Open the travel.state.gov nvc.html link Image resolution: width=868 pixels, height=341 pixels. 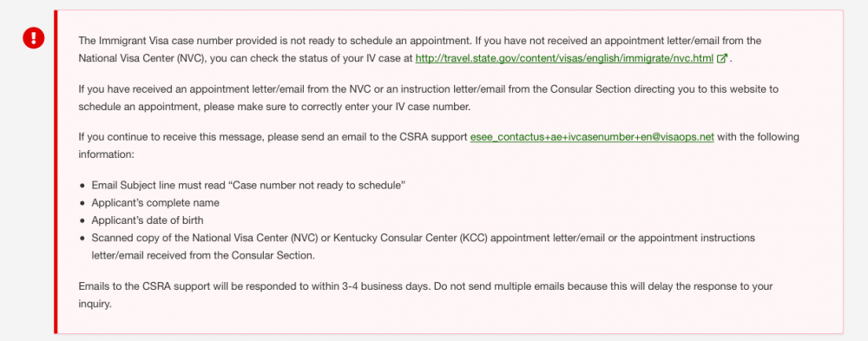pyautogui.click(x=564, y=58)
